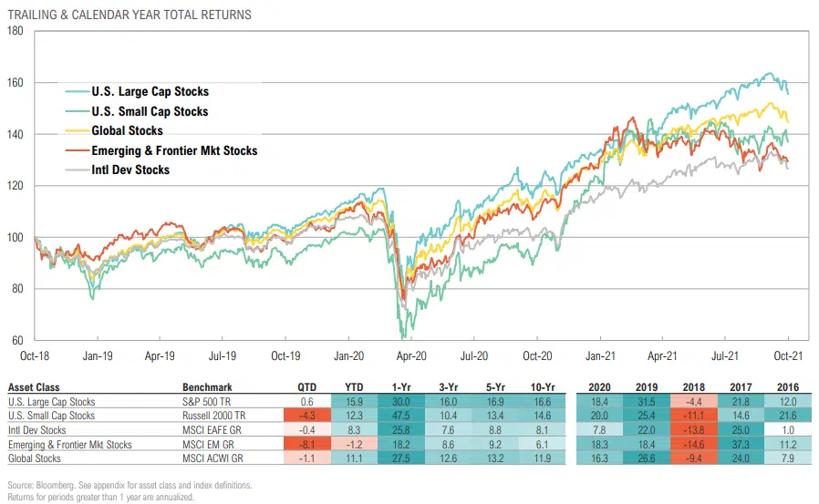Click the Emerging & Frontier Mkt Stocks legend entry

coord(174,150)
